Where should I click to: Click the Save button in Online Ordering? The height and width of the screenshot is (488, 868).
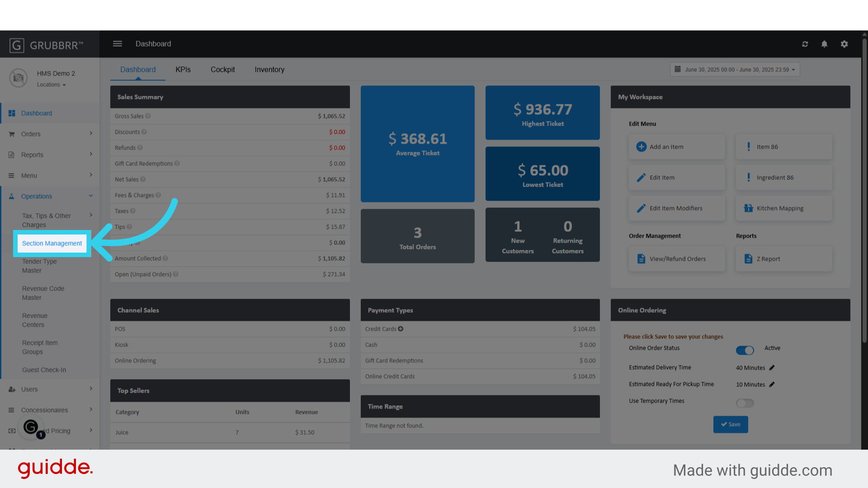click(731, 425)
